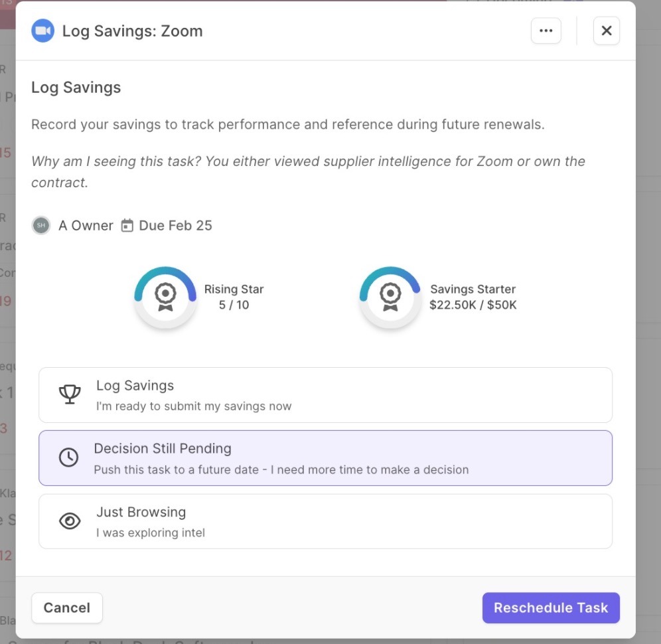Choose the Decision Still Pending option
The image size is (661, 644).
click(325, 458)
